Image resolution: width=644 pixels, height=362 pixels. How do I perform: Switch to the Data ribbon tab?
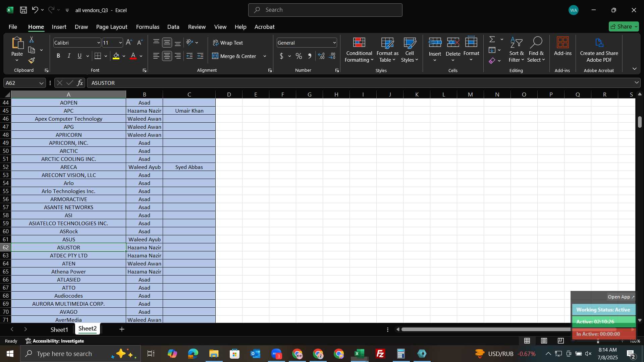173,27
